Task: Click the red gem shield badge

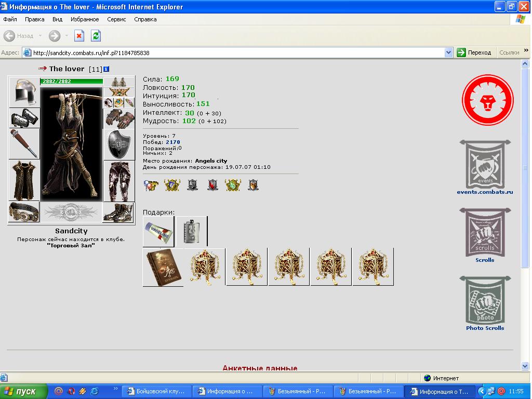Action: coord(212,185)
